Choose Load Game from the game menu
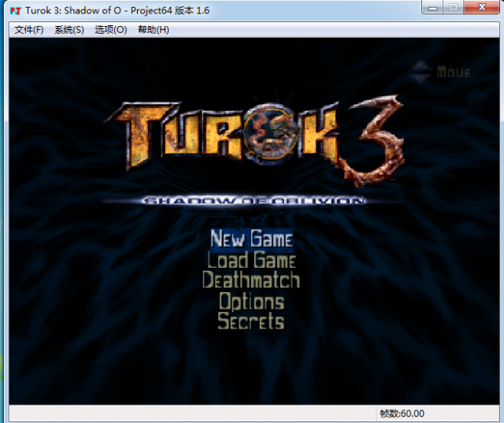This screenshot has height=423, width=504. [x=251, y=260]
